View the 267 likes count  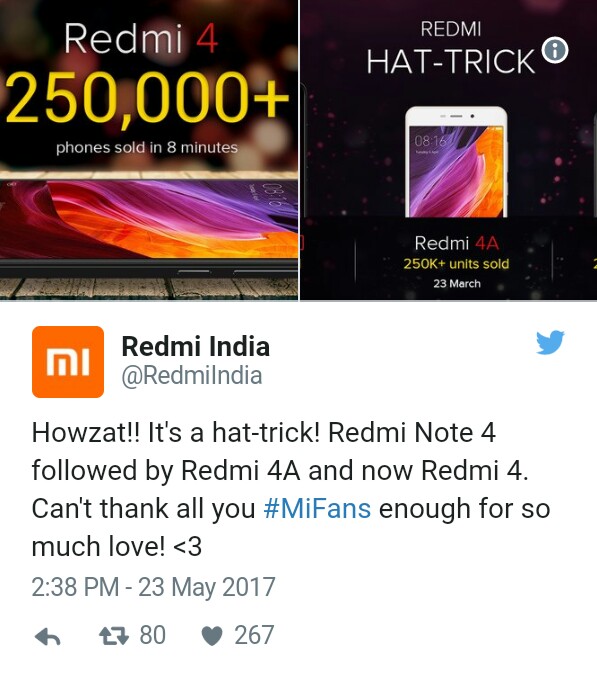254,635
